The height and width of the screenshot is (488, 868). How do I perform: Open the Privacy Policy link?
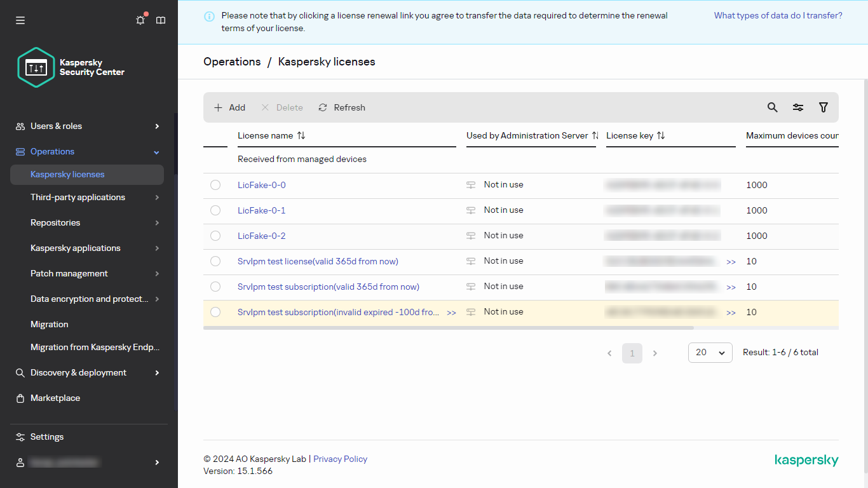[x=340, y=459]
